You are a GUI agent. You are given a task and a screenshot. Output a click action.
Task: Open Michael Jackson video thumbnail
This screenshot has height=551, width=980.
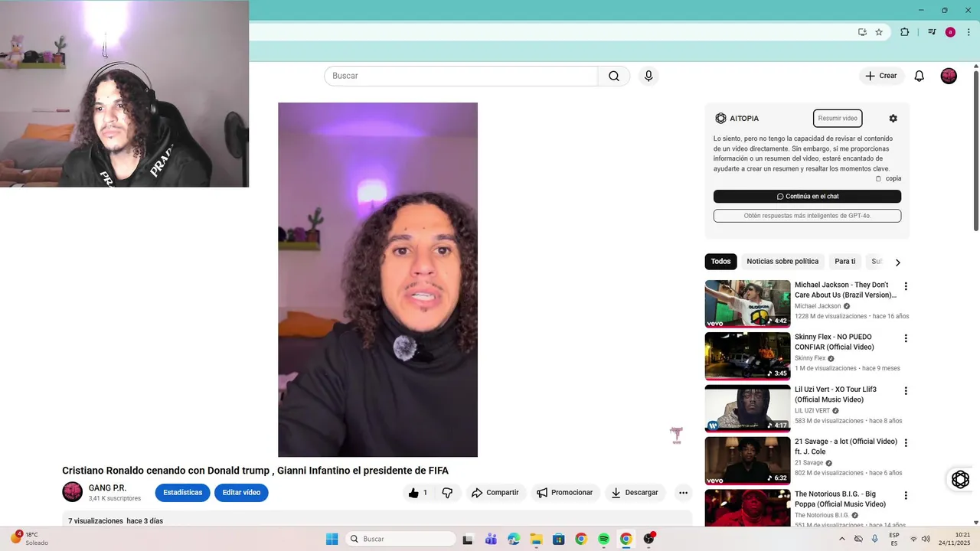pyautogui.click(x=747, y=304)
